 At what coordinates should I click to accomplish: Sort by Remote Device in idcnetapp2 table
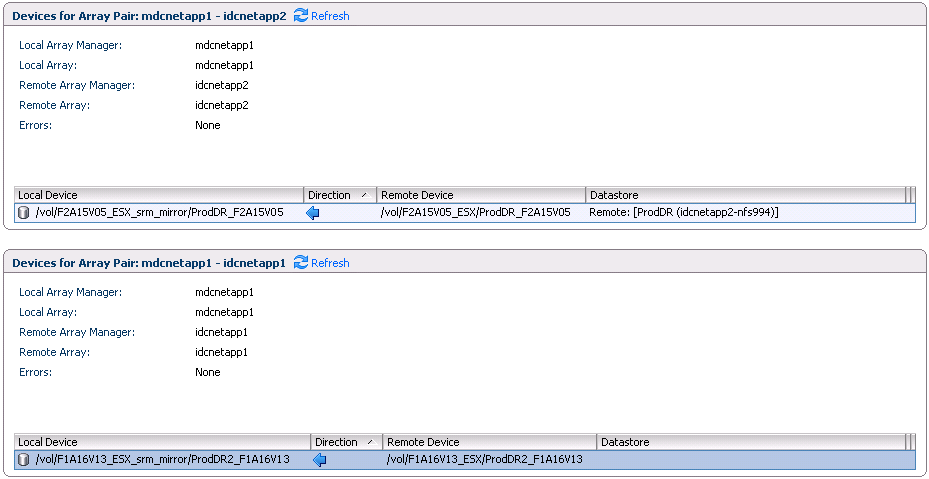click(x=481, y=195)
